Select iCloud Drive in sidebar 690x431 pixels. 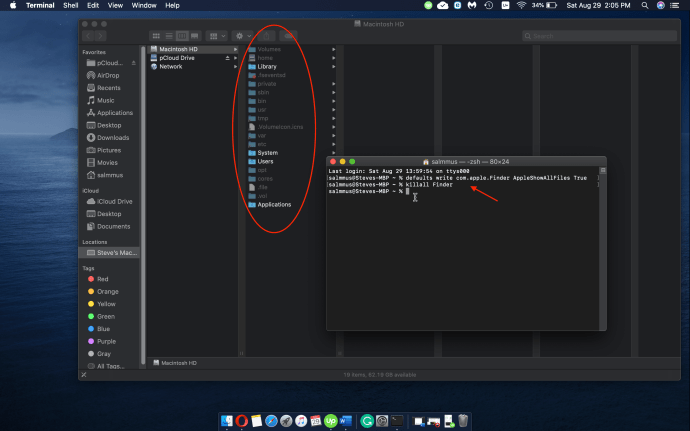point(114,201)
